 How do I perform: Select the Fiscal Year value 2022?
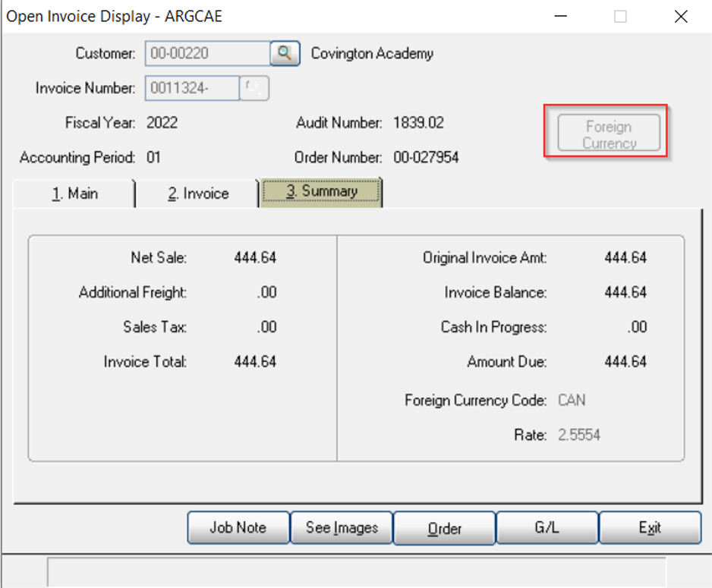click(162, 122)
